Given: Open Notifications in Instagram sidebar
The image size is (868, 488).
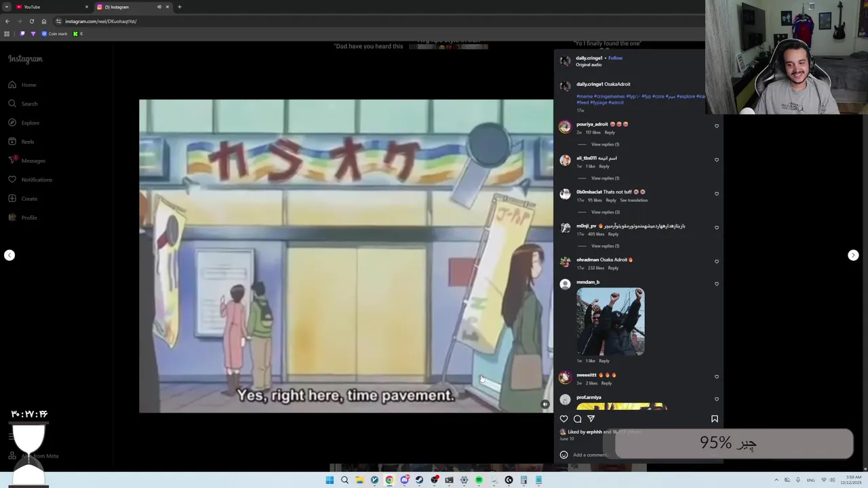Looking at the screenshot, I should pyautogui.click(x=29, y=180).
